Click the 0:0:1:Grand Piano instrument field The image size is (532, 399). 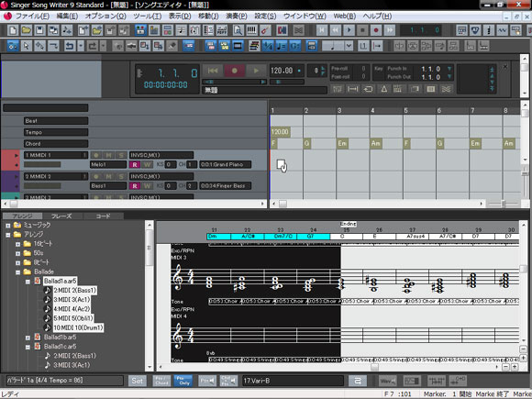[x=226, y=164]
